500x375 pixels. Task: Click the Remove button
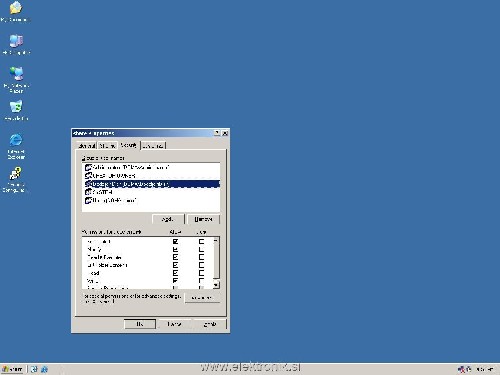(x=203, y=219)
